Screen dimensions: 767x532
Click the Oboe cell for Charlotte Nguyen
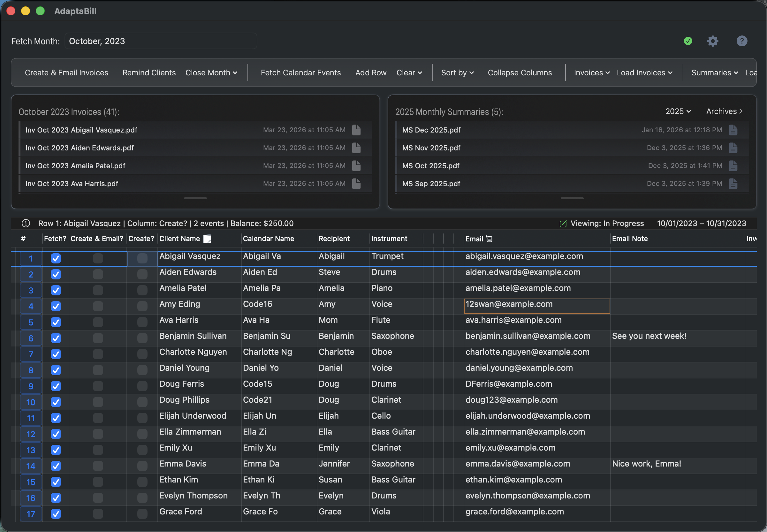pyautogui.click(x=396, y=354)
